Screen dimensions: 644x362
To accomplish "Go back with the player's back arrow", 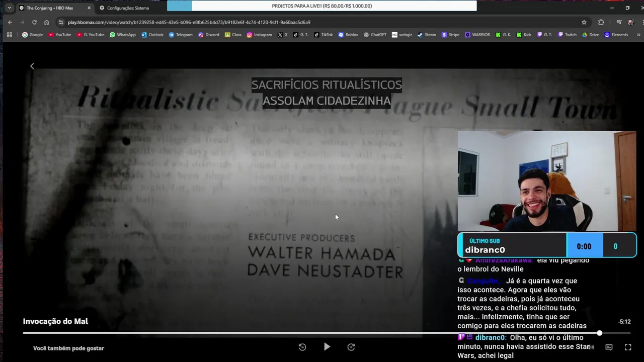I will (32, 66).
